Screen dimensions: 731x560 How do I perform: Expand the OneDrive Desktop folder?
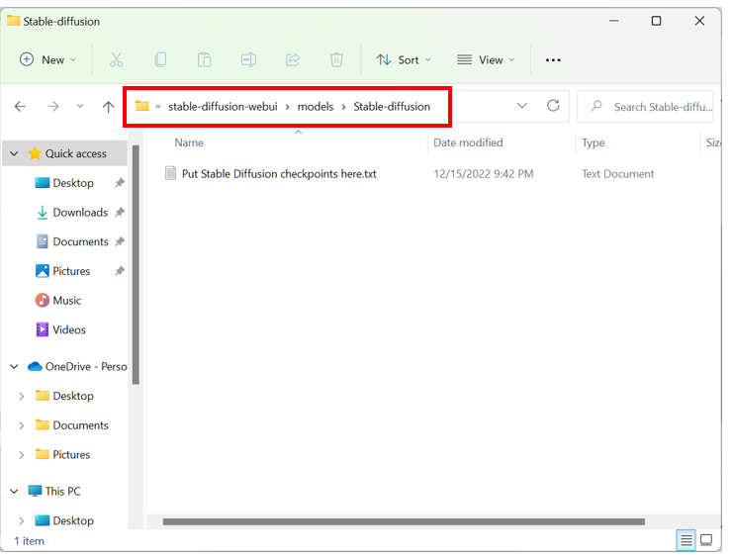point(21,396)
